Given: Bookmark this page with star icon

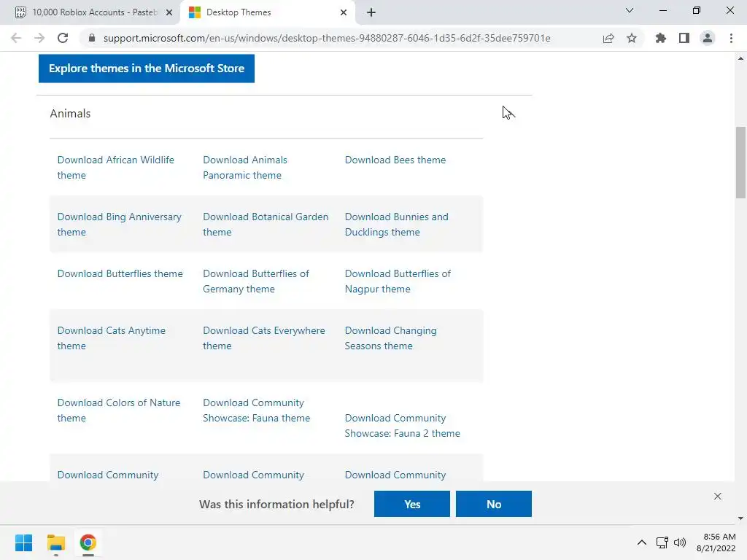Looking at the screenshot, I should click(x=632, y=38).
